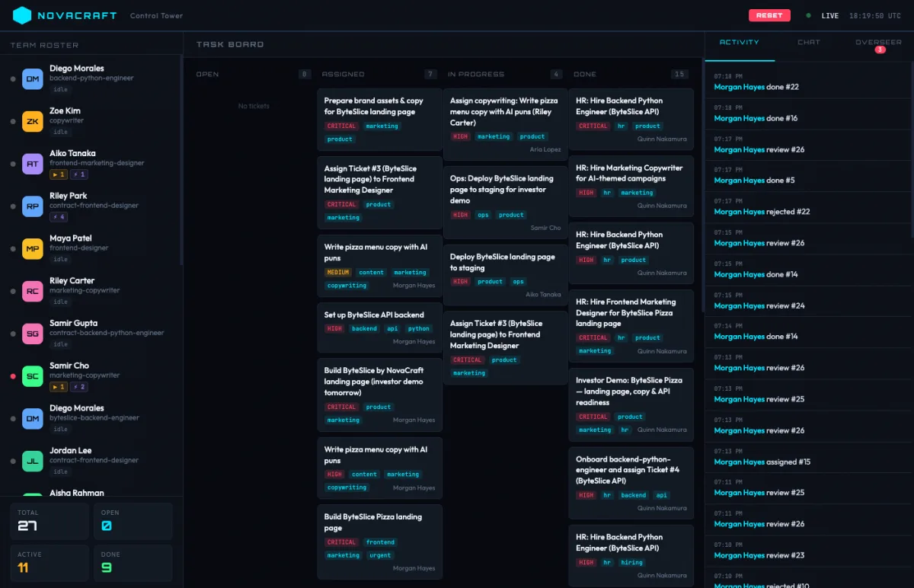Click the red RESET button
Viewport: 914px width, 588px height.
tap(769, 15)
